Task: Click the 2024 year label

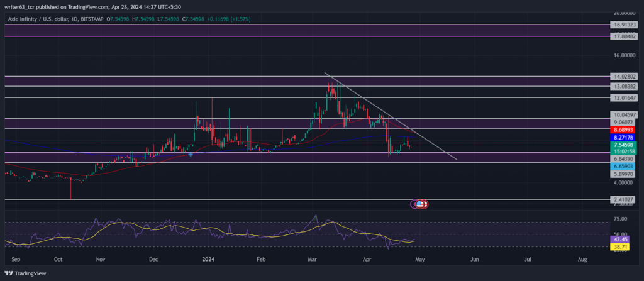Action: pyautogui.click(x=208, y=260)
